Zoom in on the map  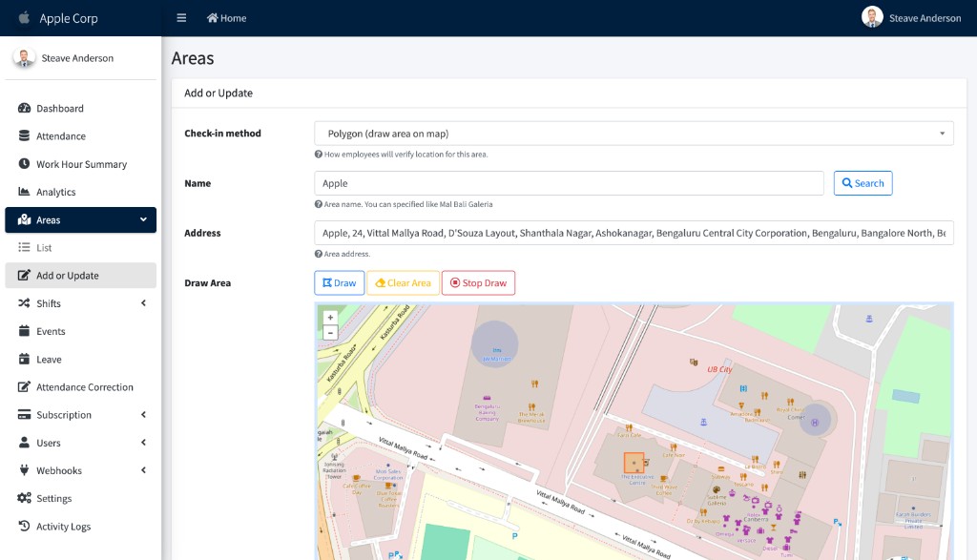pos(330,318)
